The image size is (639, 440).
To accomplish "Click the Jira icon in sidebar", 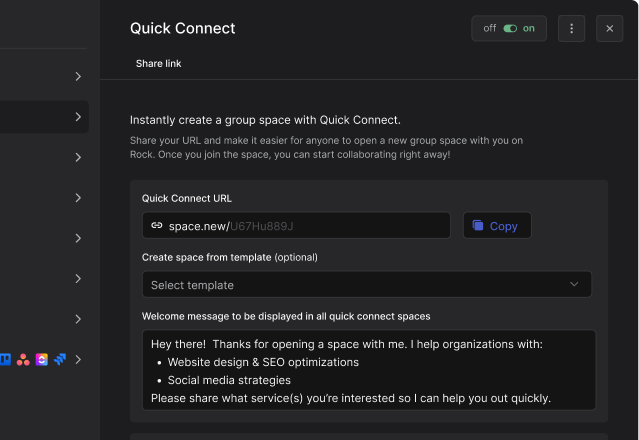I will click(x=60, y=359).
